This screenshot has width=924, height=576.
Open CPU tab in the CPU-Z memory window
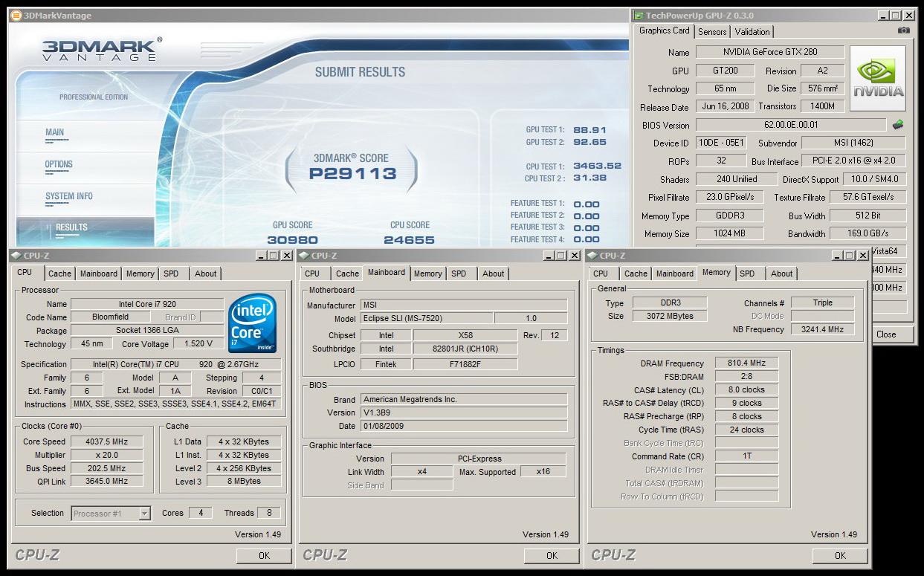601,274
